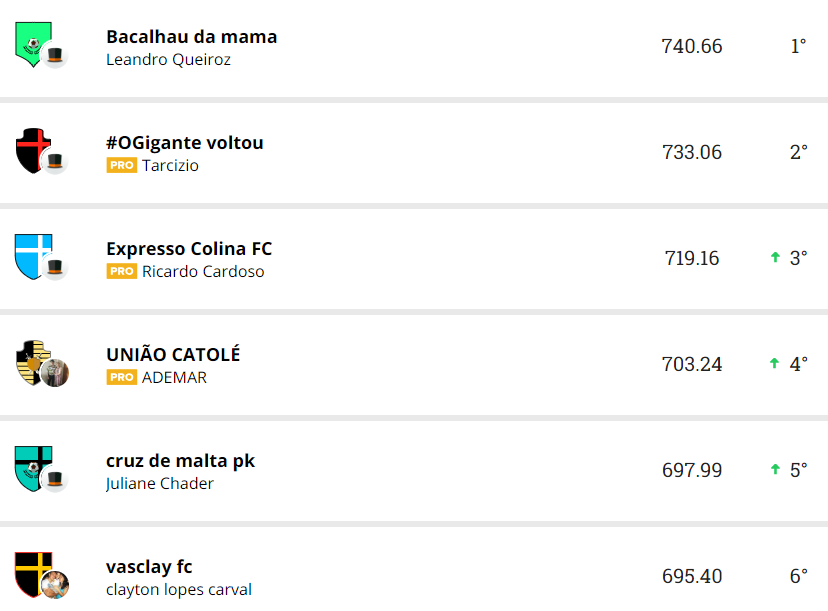The height and width of the screenshot is (611, 828).
Task: Click vasclay fc team shield icon
Action: click(30, 571)
